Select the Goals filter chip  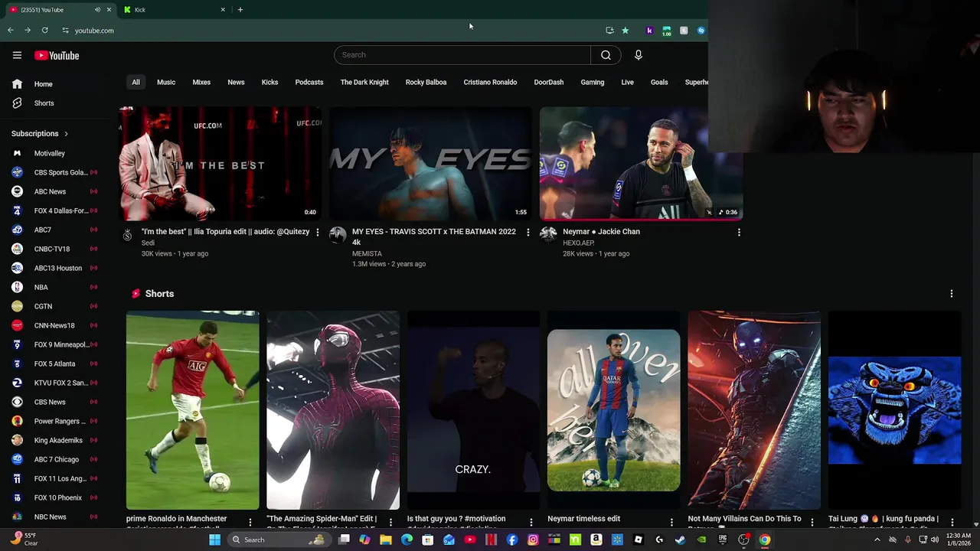click(659, 82)
